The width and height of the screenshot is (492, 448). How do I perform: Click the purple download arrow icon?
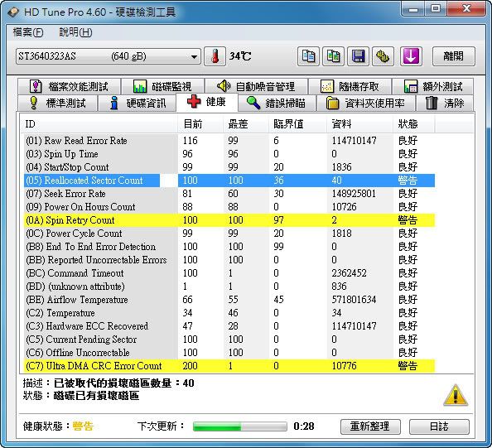click(x=411, y=56)
